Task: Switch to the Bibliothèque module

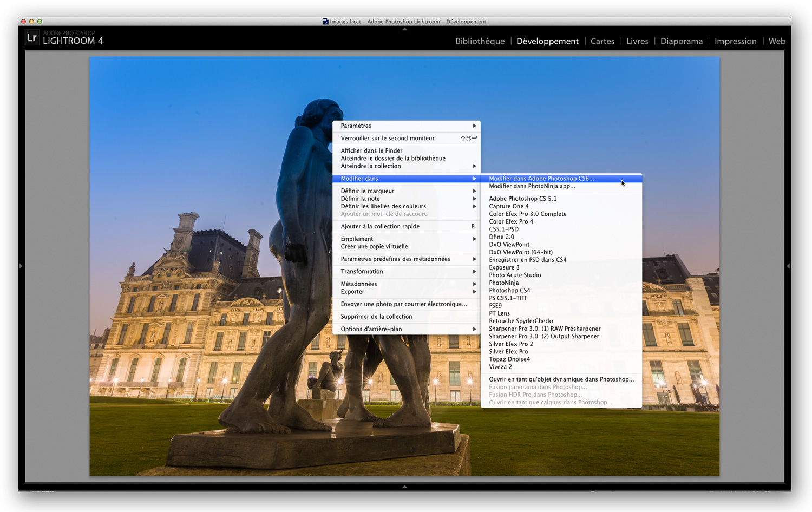Action: click(480, 41)
